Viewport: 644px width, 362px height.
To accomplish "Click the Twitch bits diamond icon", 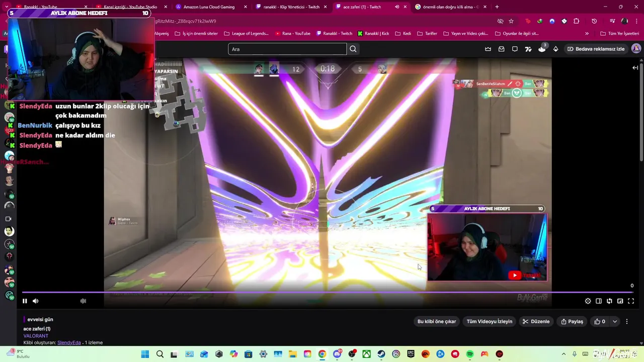I will [555, 49].
